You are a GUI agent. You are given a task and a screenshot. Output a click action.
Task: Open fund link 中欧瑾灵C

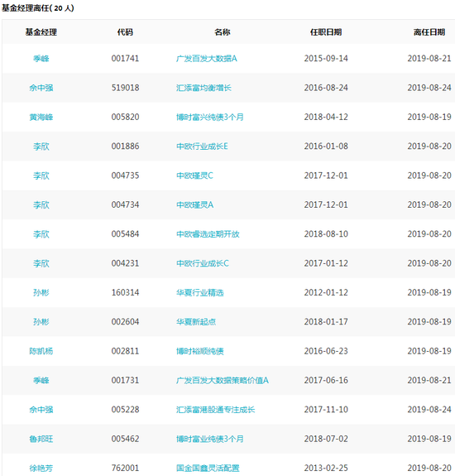click(x=194, y=175)
